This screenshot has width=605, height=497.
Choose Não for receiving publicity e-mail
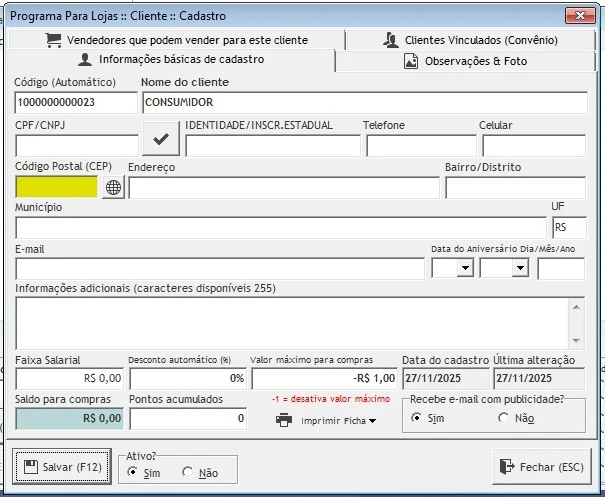503,418
